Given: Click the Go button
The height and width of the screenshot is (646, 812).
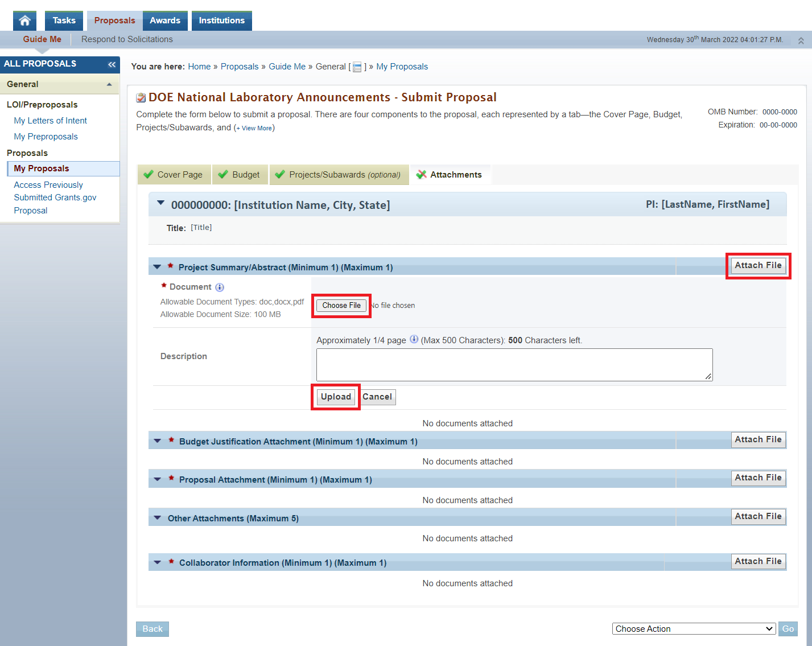Looking at the screenshot, I should pyautogui.click(x=788, y=629).
